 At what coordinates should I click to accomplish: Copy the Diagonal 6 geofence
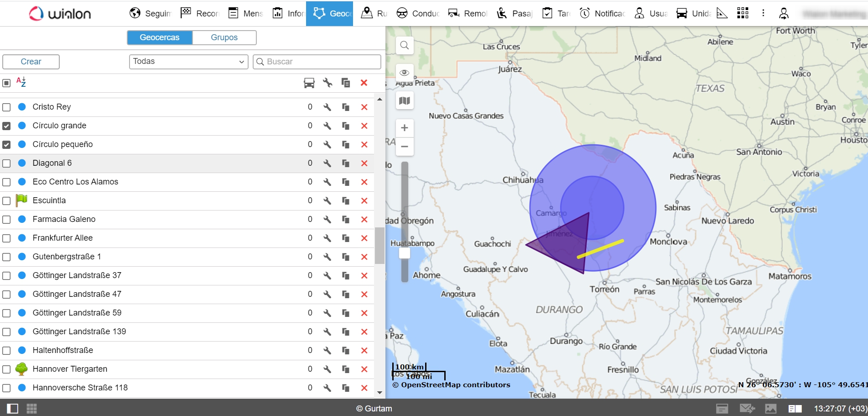coord(346,163)
